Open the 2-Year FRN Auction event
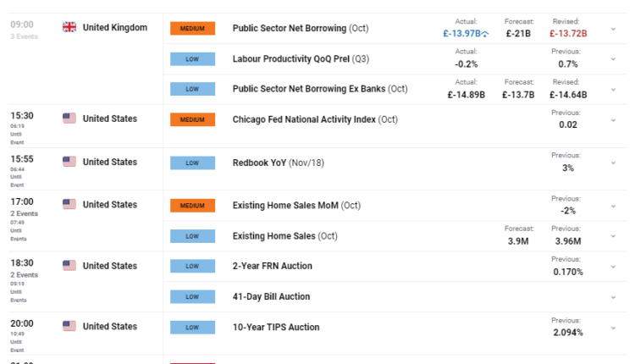 pyautogui.click(x=272, y=266)
